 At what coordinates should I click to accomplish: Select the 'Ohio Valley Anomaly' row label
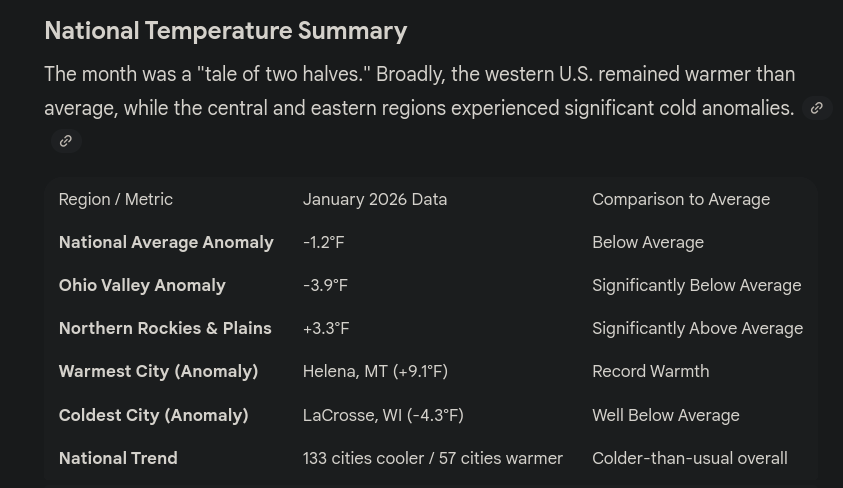tap(142, 285)
